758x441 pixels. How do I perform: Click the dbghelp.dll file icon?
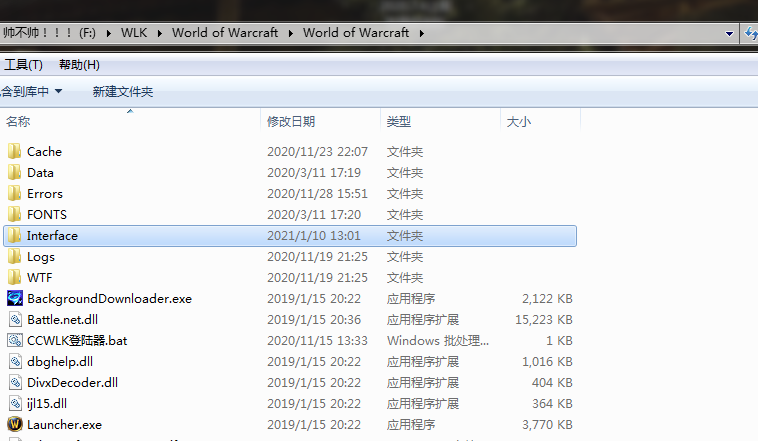[15, 362]
